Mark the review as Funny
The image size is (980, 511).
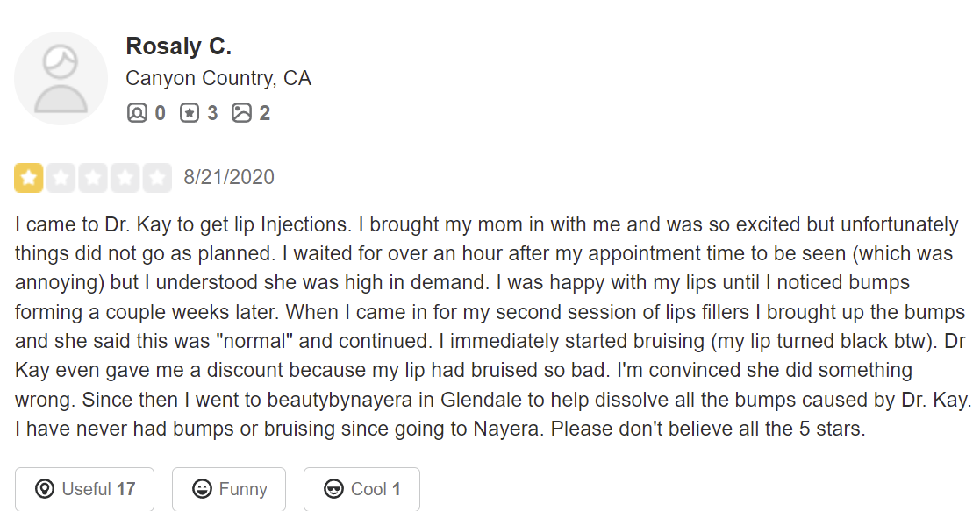coord(229,488)
